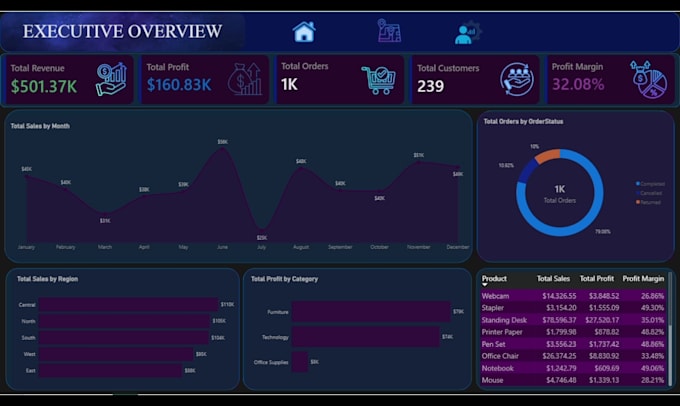Click the Executive Overview title banner
Image resolution: width=680 pixels, height=406 pixels.
[123, 31]
